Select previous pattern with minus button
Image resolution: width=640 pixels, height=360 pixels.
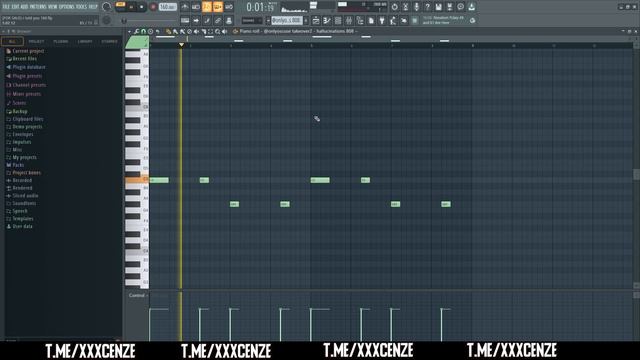point(268,20)
